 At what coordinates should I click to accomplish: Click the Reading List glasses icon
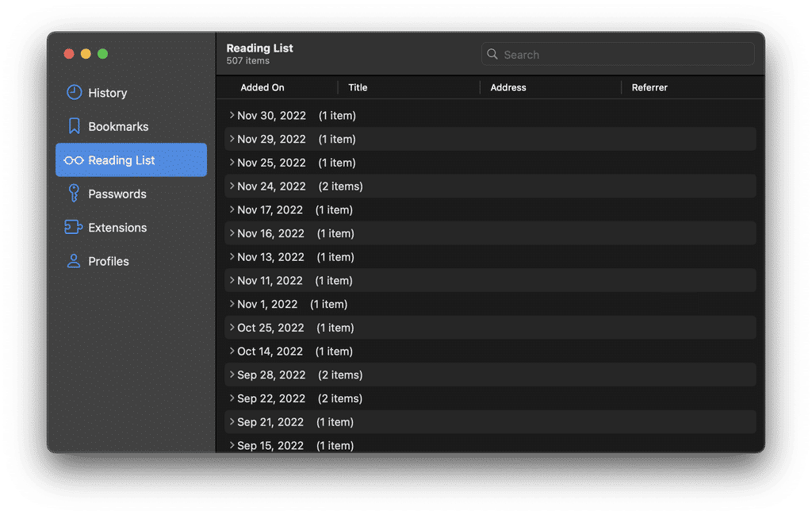coord(73,159)
